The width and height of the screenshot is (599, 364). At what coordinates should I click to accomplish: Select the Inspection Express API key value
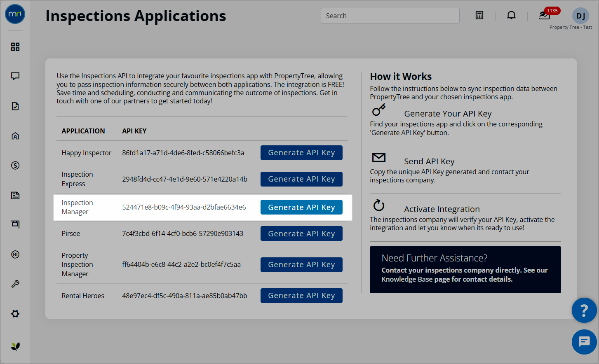(x=185, y=179)
